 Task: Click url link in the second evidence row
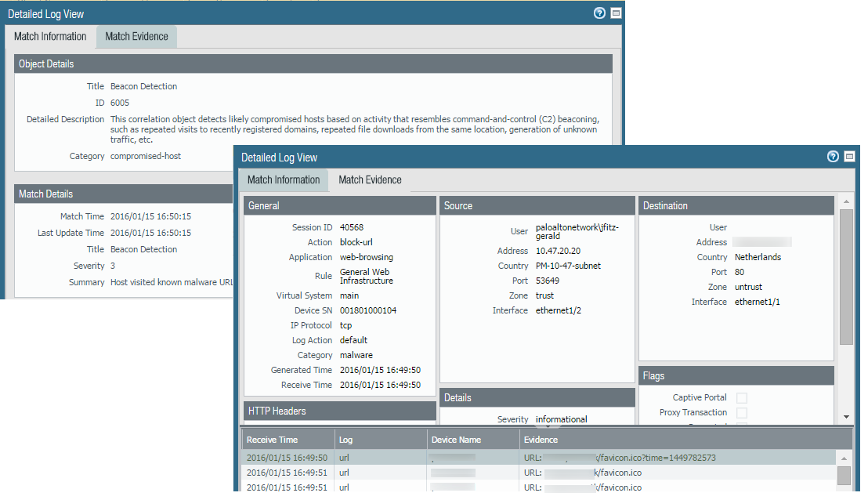pyautogui.click(x=344, y=473)
